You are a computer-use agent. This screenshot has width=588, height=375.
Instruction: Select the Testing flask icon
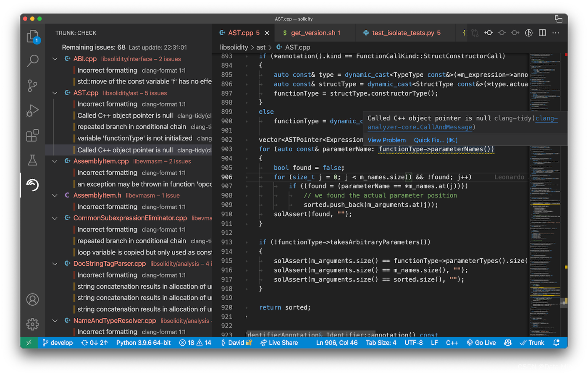(x=32, y=160)
